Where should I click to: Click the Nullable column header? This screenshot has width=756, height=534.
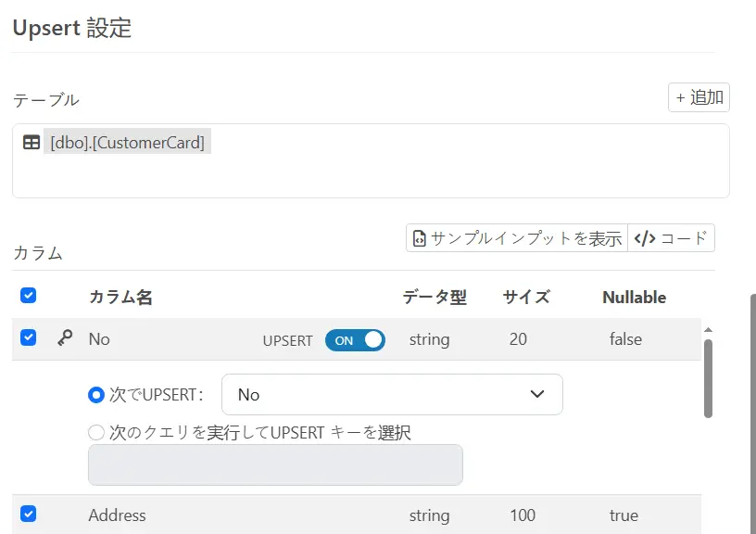[634, 298]
